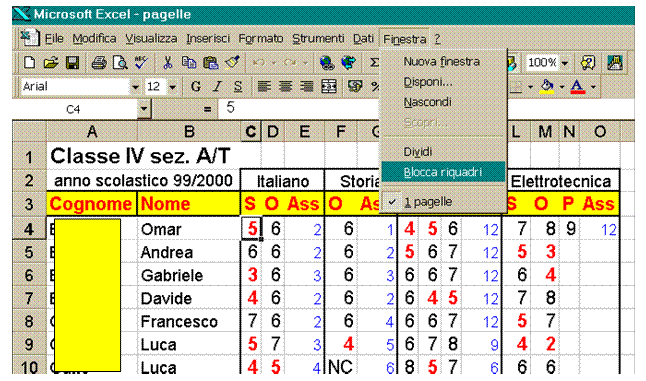Screen dimensions: 646x381
Task: Align cell text left
Action: click(264, 86)
